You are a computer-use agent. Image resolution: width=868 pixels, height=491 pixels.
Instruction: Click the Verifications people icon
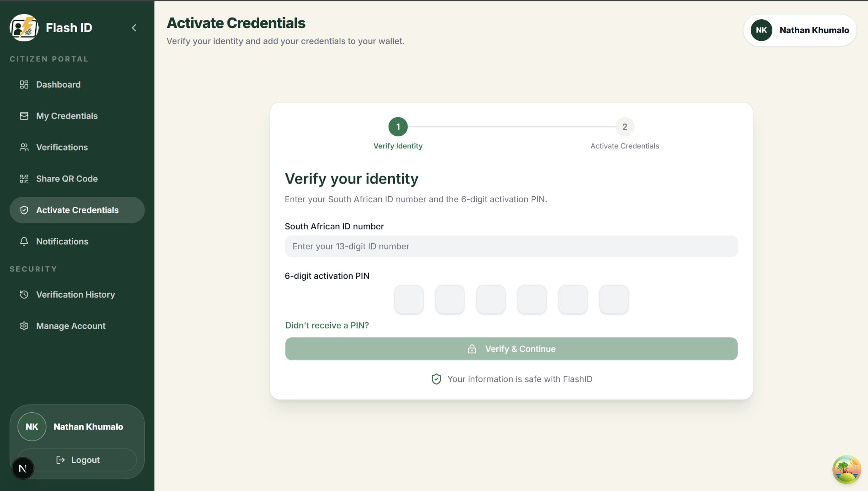24,147
